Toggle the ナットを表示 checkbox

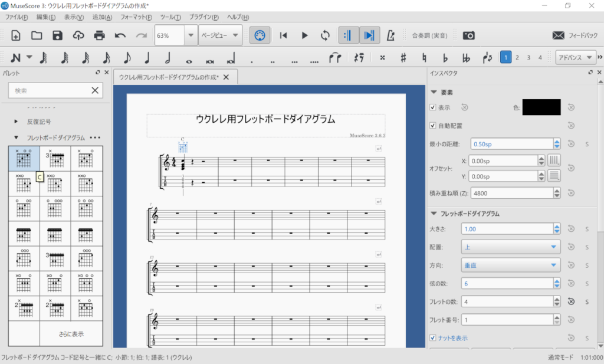pyautogui.click(x=434, y=337)
